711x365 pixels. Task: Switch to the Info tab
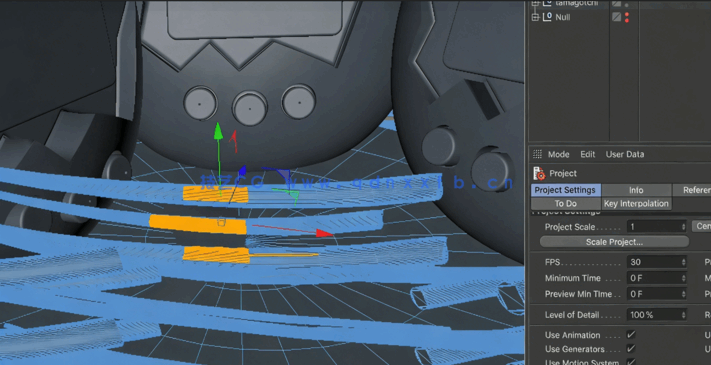[x=636, y=190]
